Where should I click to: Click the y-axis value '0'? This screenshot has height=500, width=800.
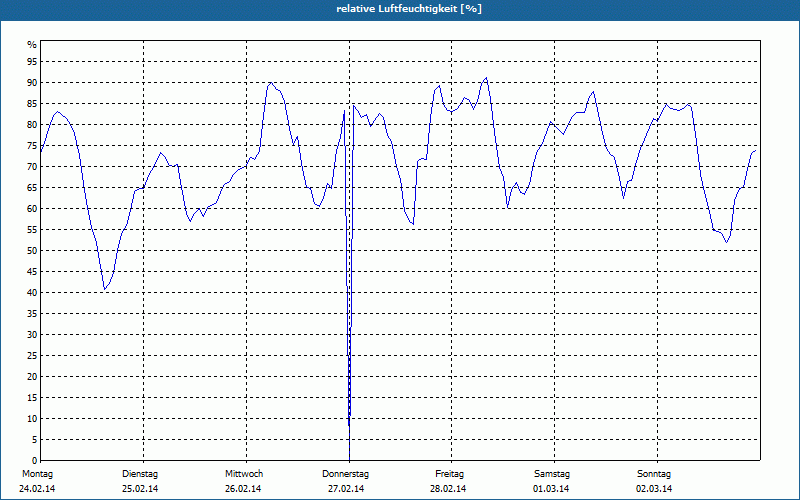pyautogui.click(x=35, y=461)
